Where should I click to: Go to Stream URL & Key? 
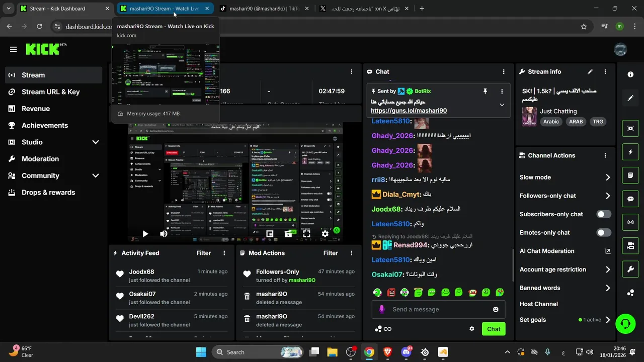click(x=54, y=92)
